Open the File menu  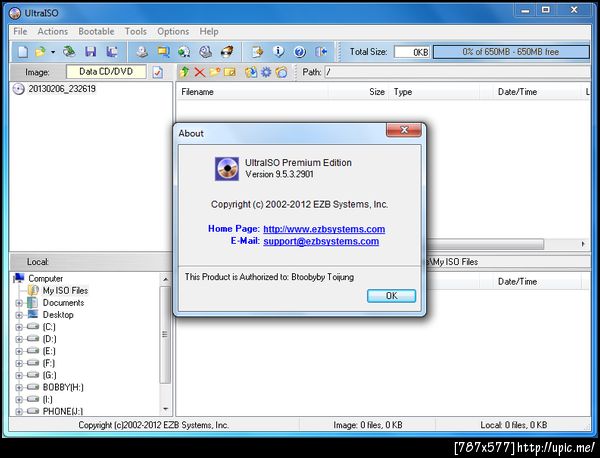coord(20,31)
